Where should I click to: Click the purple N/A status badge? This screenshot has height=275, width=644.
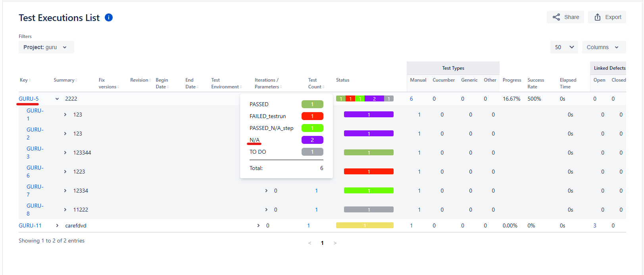pos(312,140)
